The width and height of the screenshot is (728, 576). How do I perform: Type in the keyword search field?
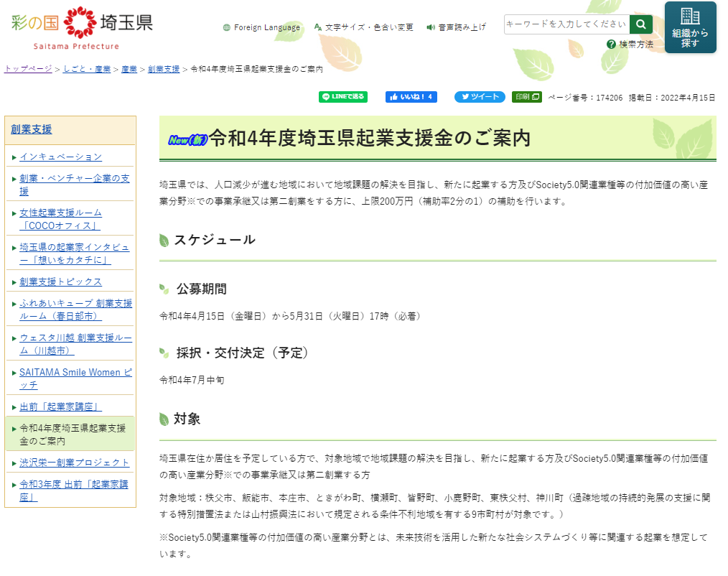point(566,24)
